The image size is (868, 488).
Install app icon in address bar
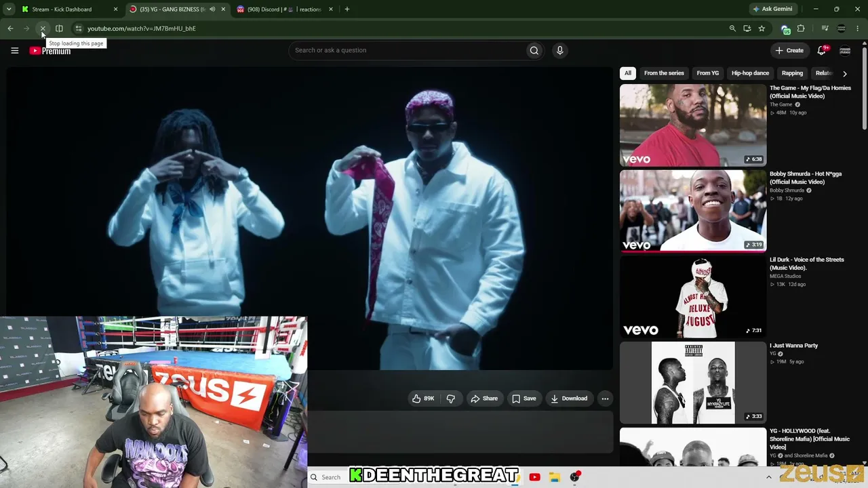point(747,28)
